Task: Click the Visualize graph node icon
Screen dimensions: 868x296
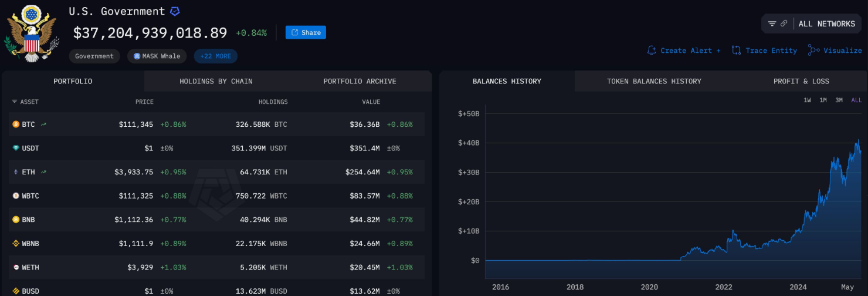Action: [813, 51]
